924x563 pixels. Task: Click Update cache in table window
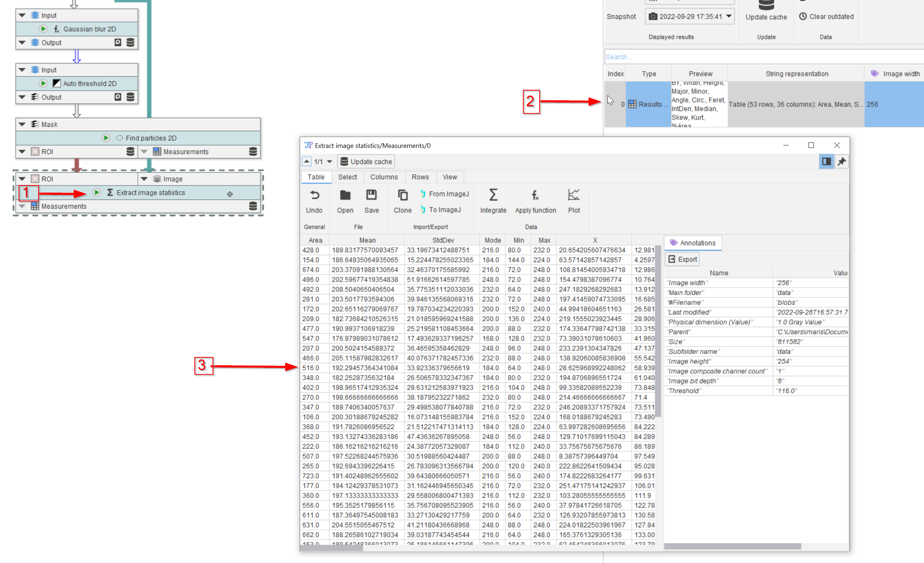pos(366,162)
